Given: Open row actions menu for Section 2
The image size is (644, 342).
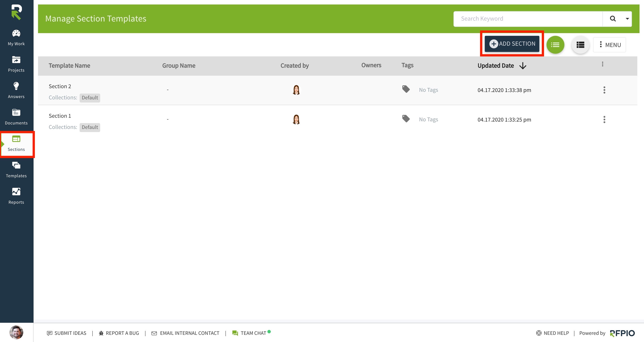Looking at the screenshot, I should [x=604, y=90].
